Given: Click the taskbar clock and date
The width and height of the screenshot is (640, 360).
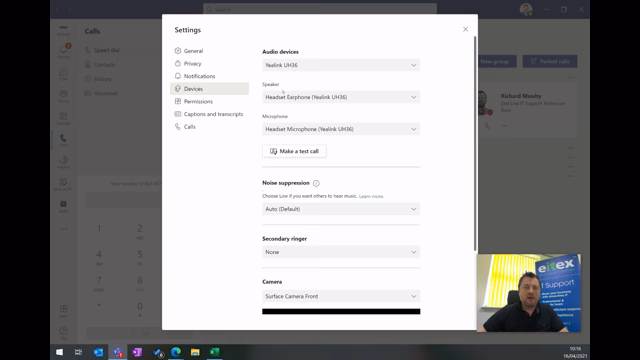Looking at the screenshot, I should 575,352.
